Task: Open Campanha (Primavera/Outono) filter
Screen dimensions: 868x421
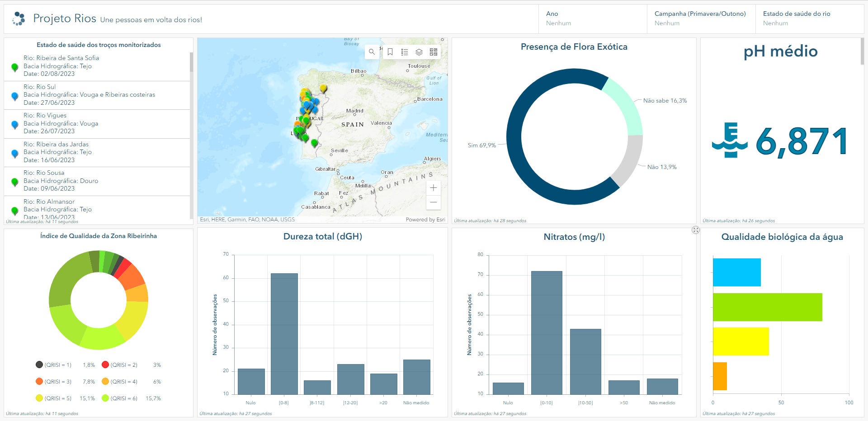Action: pos(701,19)
